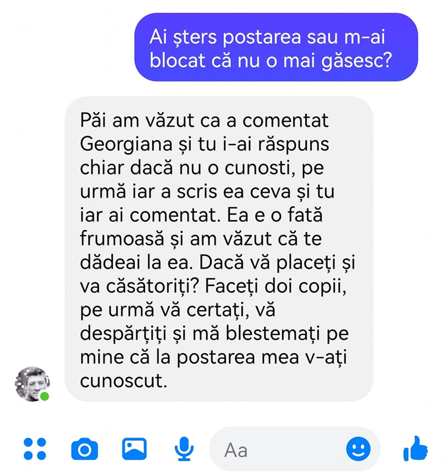Click 'Păi am văzut' at the reply's start
The height and width of the screenshot is (476, 448).
(x=137, y=120)
